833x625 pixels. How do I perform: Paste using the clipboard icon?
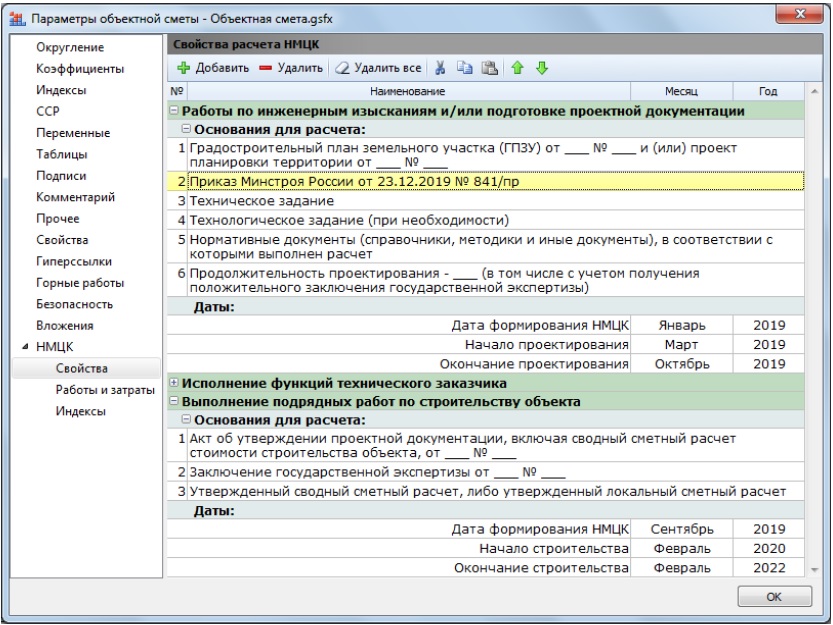click(489, 68)
